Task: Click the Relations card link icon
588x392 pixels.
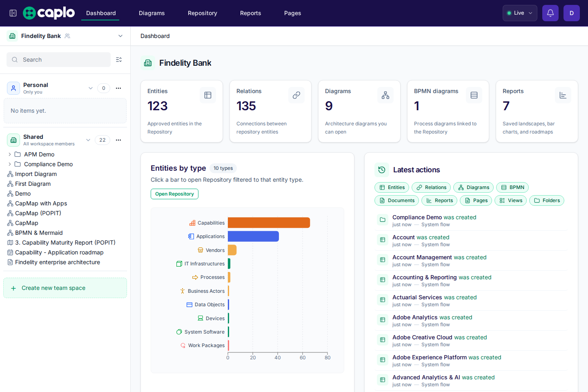Action: click(296, 95)
